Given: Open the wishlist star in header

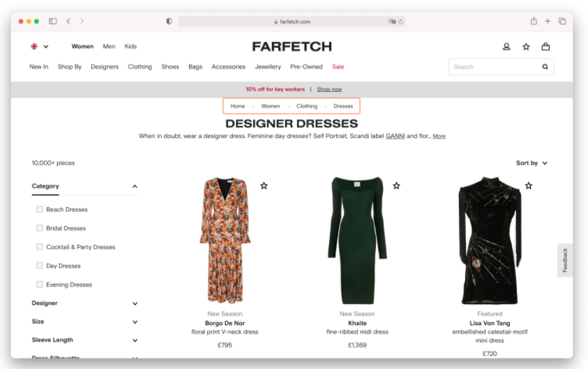Looking at the screenshot, I should 526,47.
